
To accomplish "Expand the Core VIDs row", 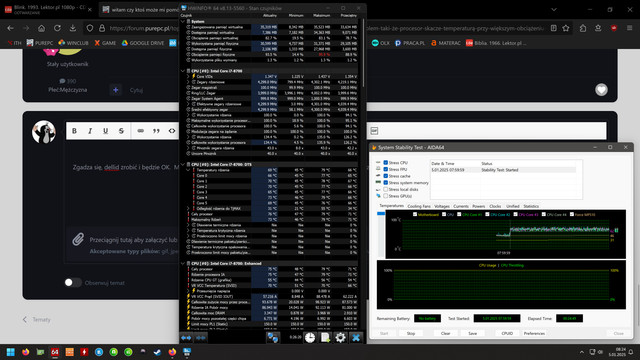I will [188, 76].
